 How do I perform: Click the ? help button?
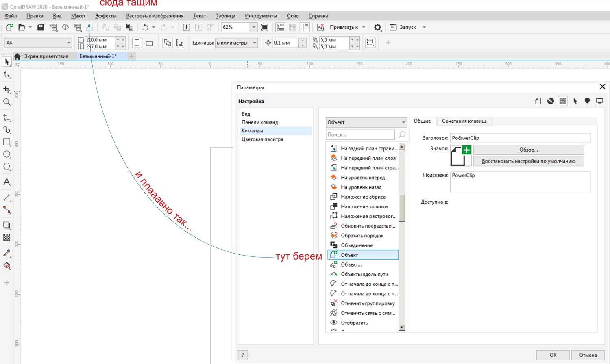click(243, 355)
